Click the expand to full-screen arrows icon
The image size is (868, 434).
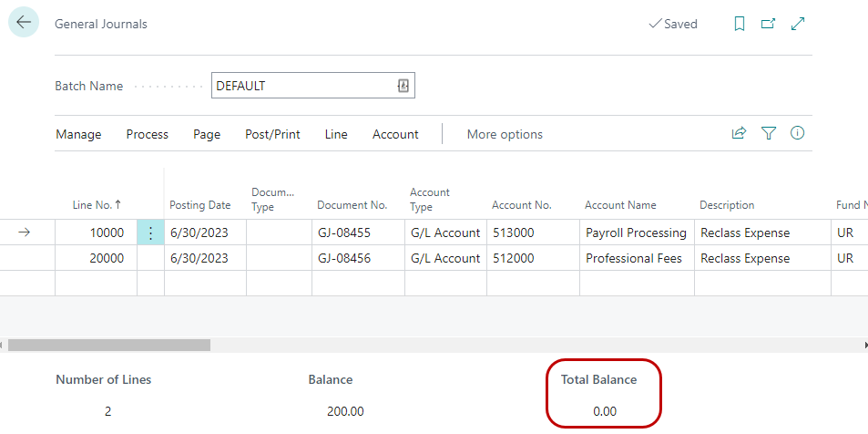(x=798, y=24)
